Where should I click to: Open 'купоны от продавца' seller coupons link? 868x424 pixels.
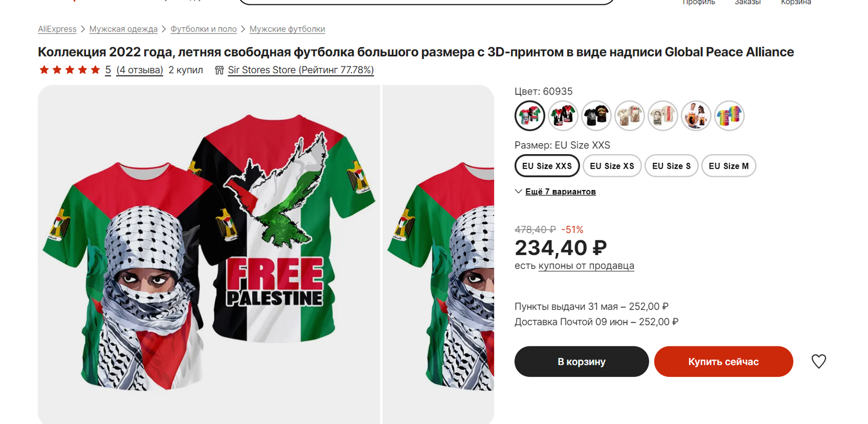click(586, 266)
